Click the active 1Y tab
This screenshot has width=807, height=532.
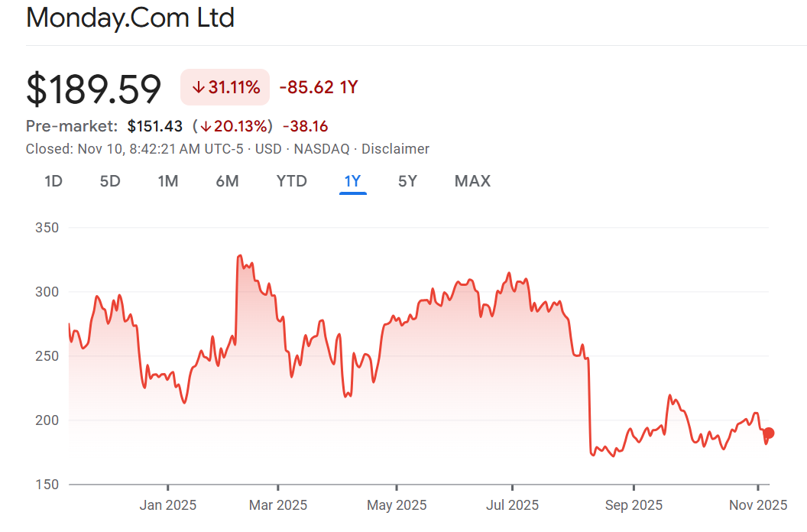tap(352, 181)
